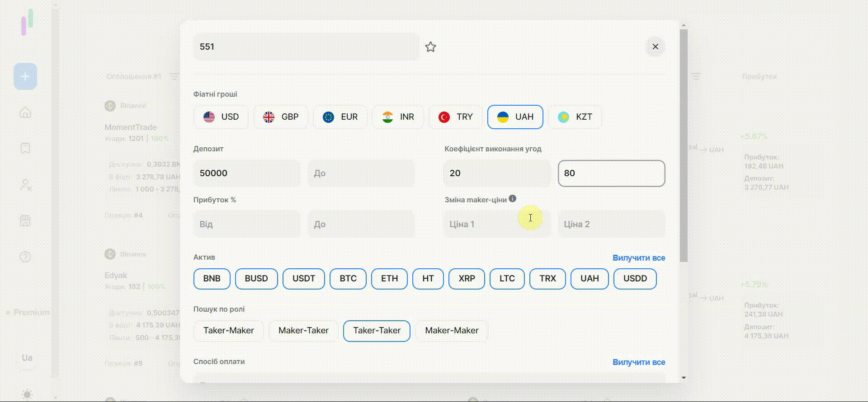This screenshot has width=868, height=402.
Task: Click the blue plus icon in the sidebar
Action: click(x=25, y=76)
